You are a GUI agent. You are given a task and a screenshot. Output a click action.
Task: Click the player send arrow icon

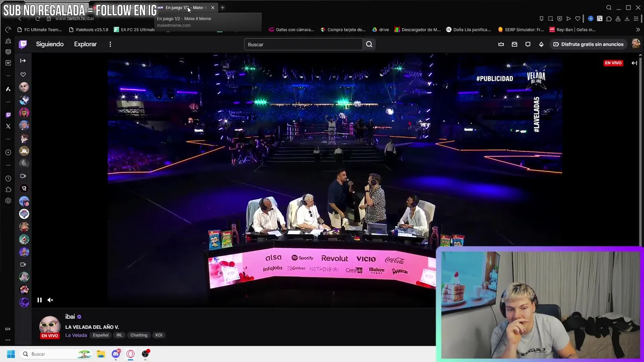pos(569,19)
